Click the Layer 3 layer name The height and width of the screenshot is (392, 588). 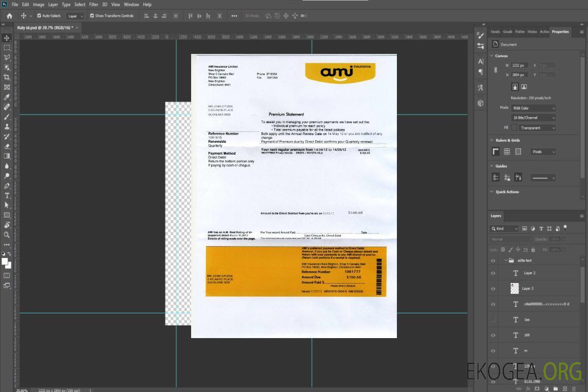(x=528, y=289)
